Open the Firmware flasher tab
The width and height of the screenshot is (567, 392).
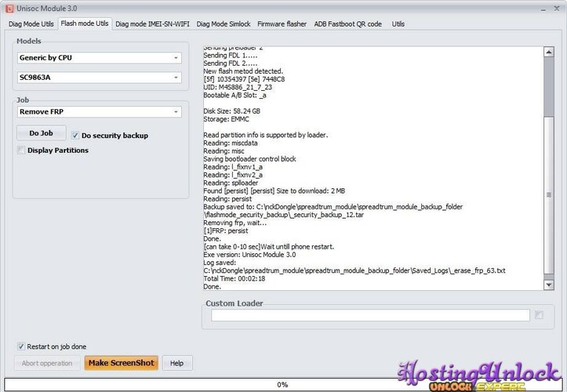tap(282, 24)
